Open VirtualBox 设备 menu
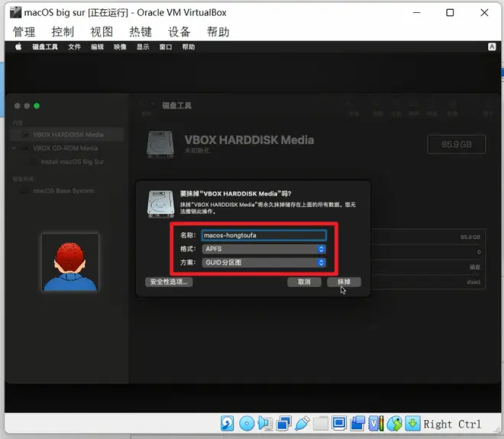The image size is (504, 439). [179, 32]
